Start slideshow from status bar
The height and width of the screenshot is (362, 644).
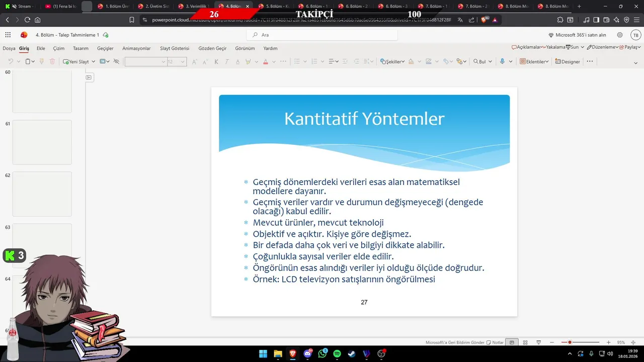pos(538,342)
